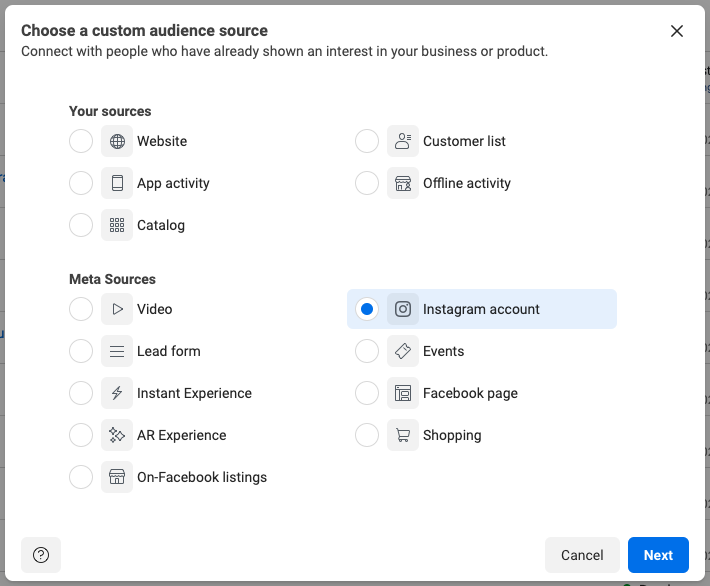
Task: Select the Website radio button
Action: (81, 141)
